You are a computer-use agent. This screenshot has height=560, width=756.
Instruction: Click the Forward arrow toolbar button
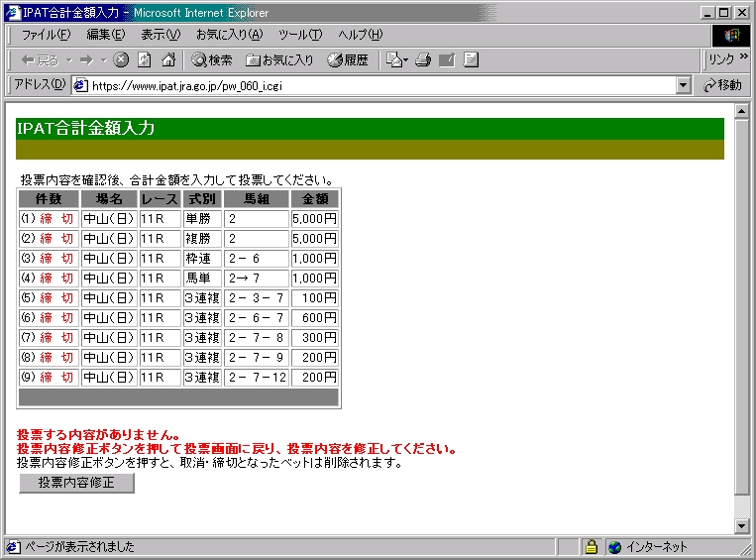click(87, 59)
